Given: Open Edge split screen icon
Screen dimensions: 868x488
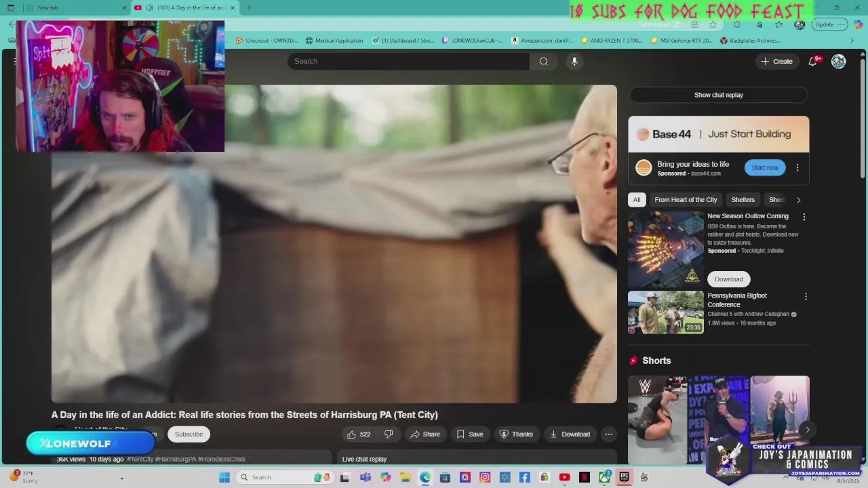Looking at the screenshot, I should pyautogui.click(x=694, y=24).
